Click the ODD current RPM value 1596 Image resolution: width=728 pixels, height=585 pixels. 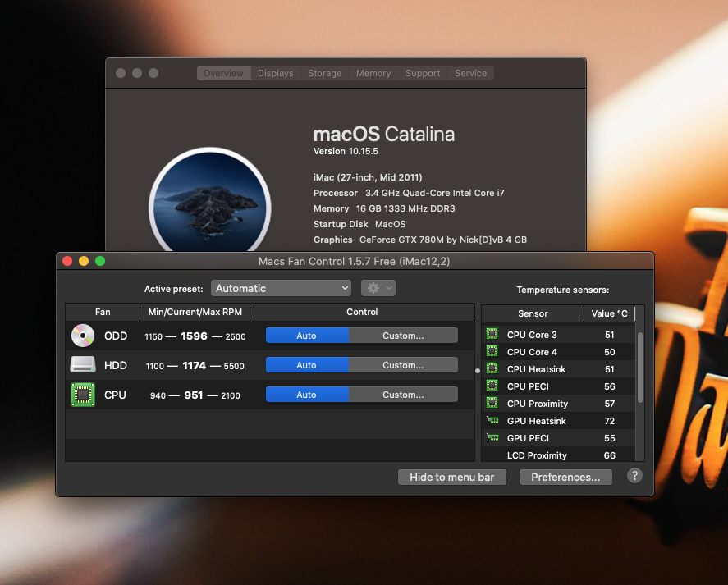(194, 336)
